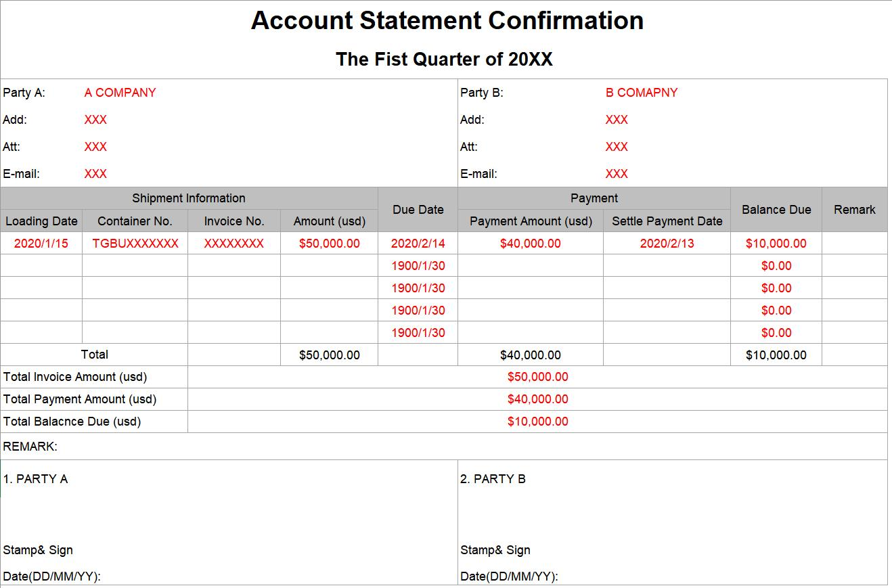The image size is (892, 588).
Task: Select invoice number XXXXXXXX cell
Action: click(234, 244)
